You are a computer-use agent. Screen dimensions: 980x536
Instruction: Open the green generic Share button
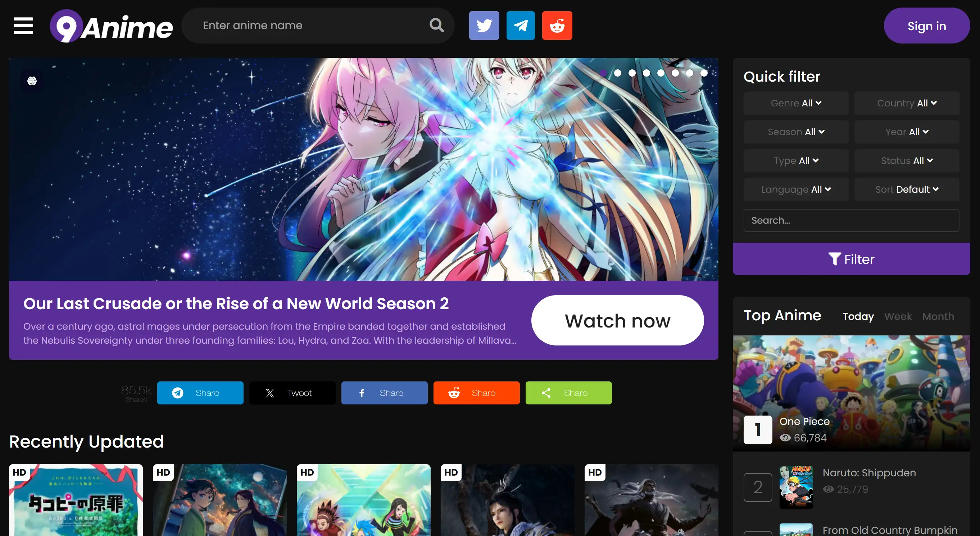coord(568,393)
